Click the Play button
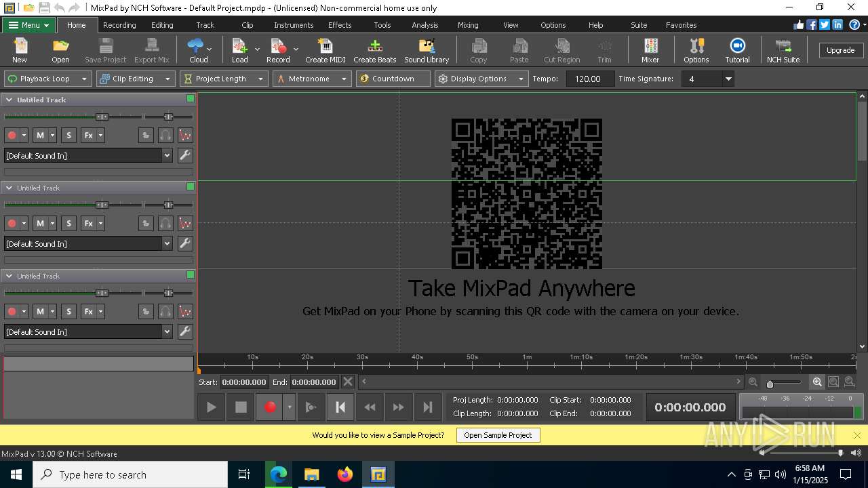868x488 pixels. pyautogui.click(x=212, y=407)
